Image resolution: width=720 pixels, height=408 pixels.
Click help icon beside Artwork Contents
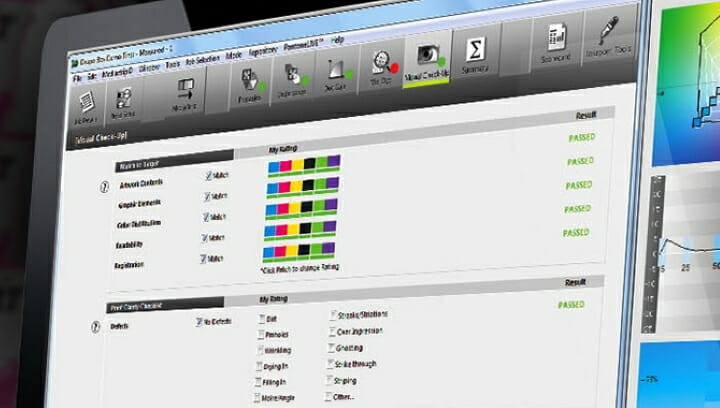click(x=104, y=187)
